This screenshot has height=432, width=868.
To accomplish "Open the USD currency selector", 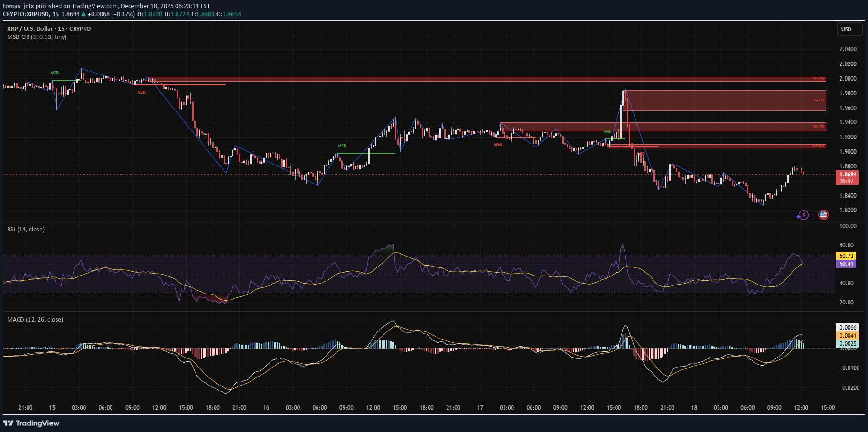I will [849, 29].
